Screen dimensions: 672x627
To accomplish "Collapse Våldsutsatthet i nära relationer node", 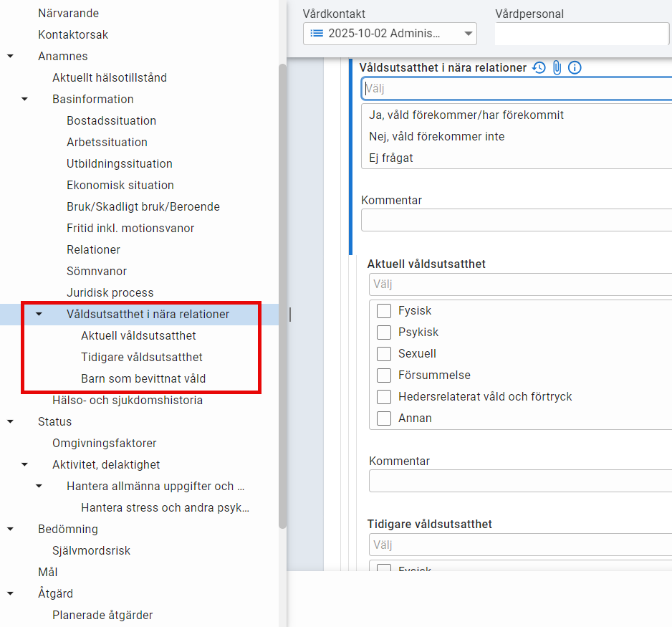I will coord(39,314).
